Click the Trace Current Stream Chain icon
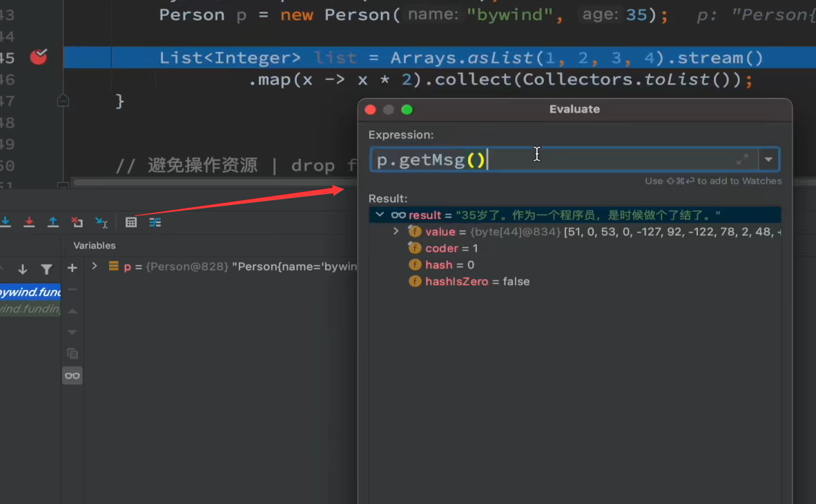The height and width of the screenshot is (504, 816). (155, 222)
